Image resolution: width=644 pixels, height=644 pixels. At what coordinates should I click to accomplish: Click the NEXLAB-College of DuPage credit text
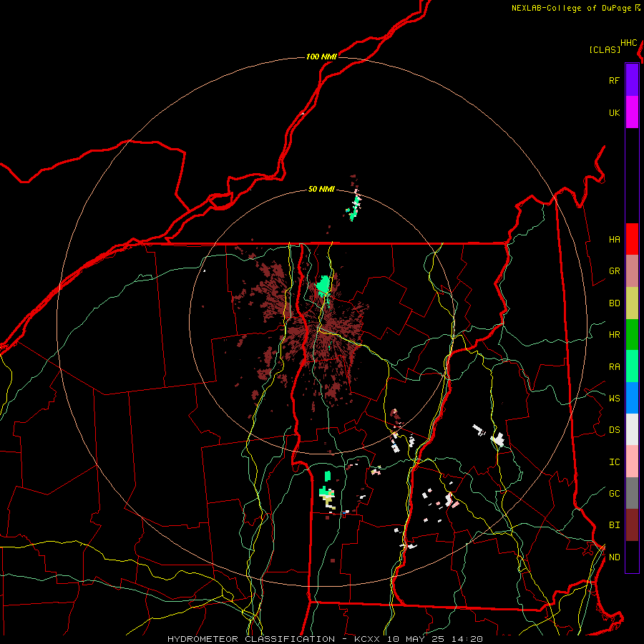[571, 8]
